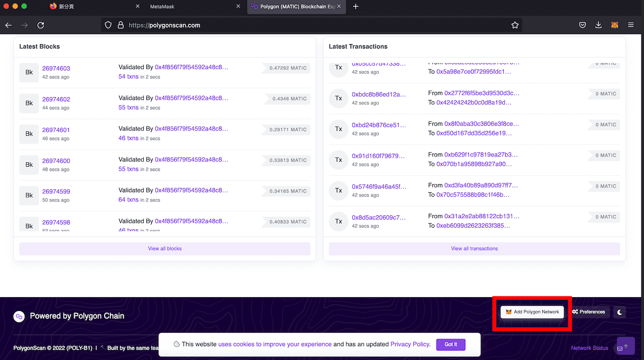Accept cookies with Got It
The height and width of the screenshot is (360, 644).
[x=450, y=344]
